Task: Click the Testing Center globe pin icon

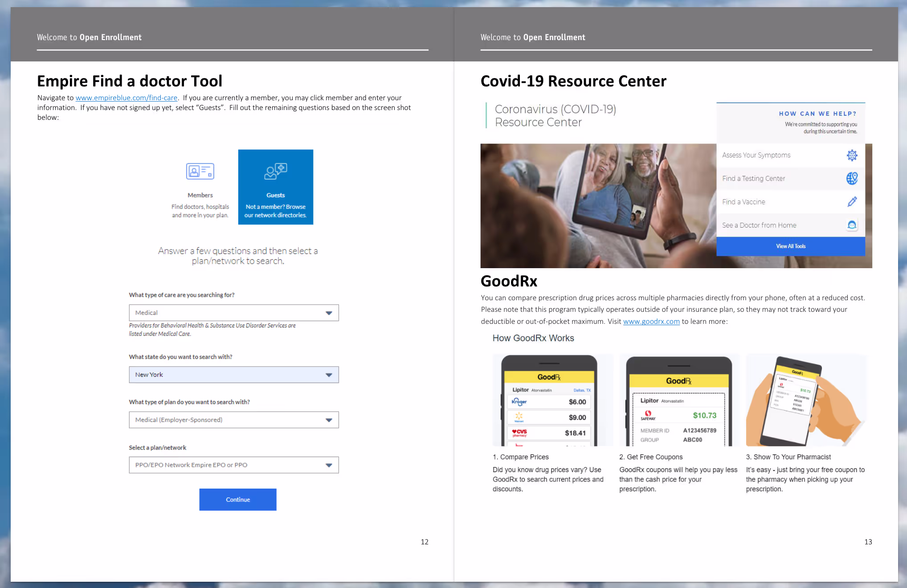Action: pyautogui.click(x=852, y=178)
